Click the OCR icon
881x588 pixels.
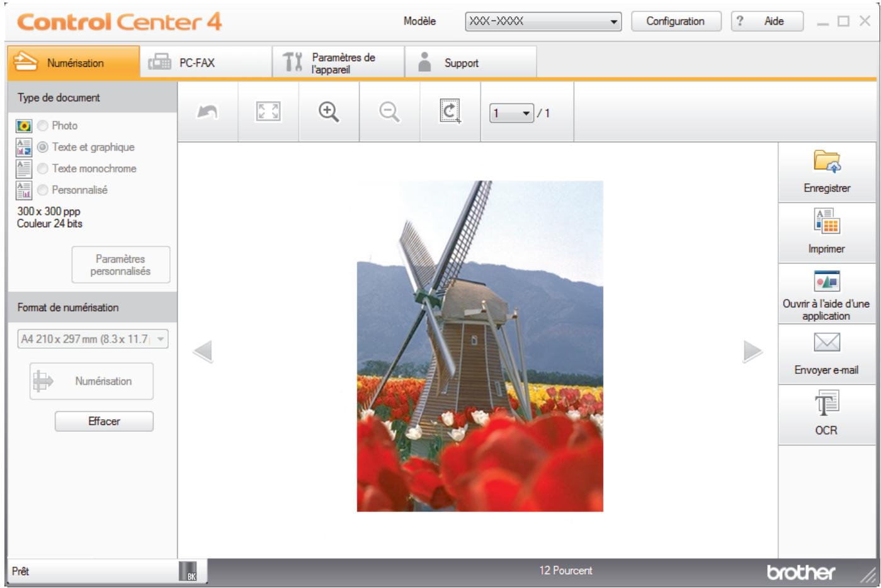826,403
